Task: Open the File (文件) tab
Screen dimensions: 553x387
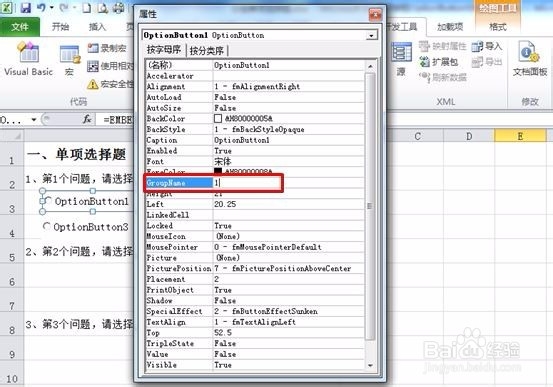Action: coord(20,27)
